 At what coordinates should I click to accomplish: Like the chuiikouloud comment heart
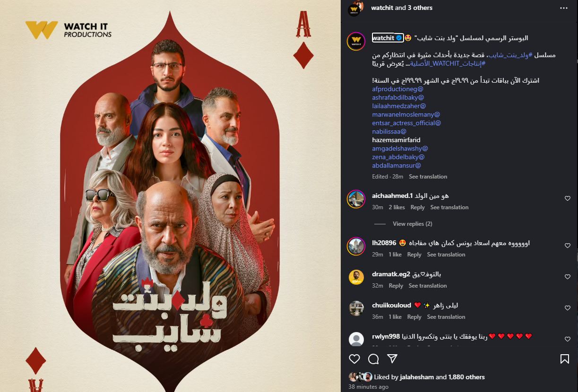(x=568, y=308)
